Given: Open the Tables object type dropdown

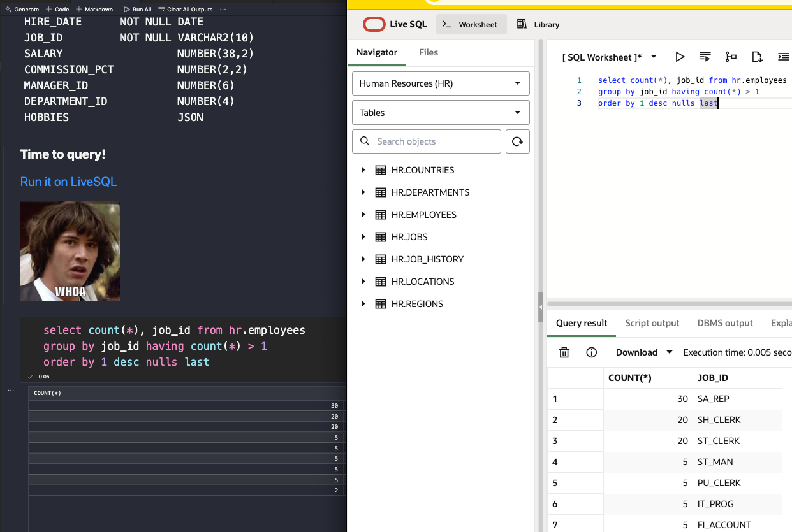Looking at the screenshot, I should click(x=441, y=113).
